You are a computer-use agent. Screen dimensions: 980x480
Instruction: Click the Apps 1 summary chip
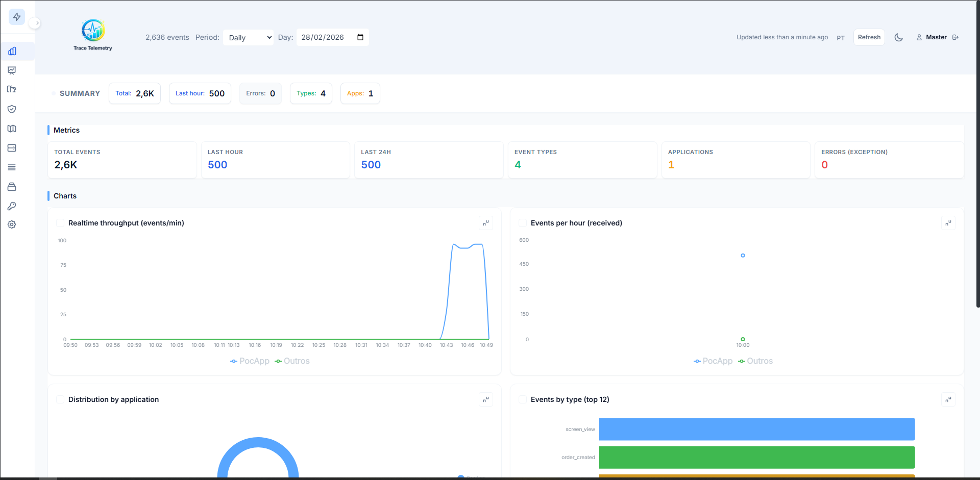[360, 93]
